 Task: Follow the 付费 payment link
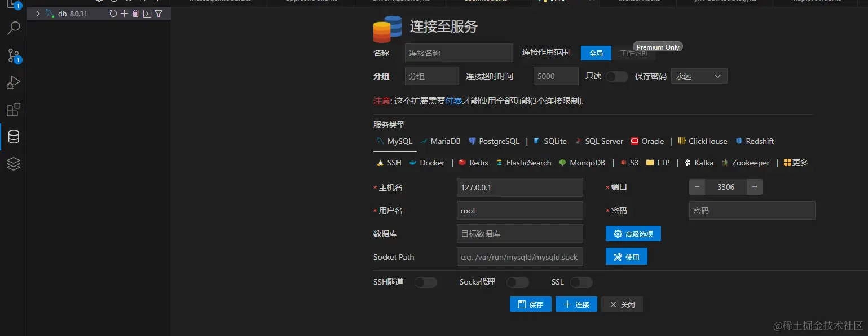(x=454, y=101)
